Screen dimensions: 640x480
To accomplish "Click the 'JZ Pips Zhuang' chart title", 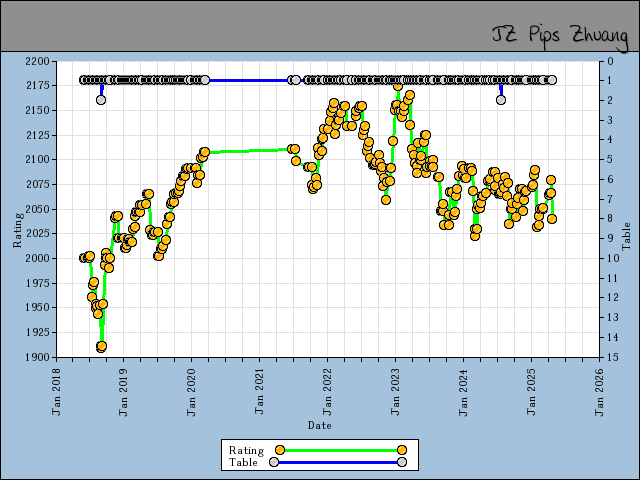I will pos(560,36).
